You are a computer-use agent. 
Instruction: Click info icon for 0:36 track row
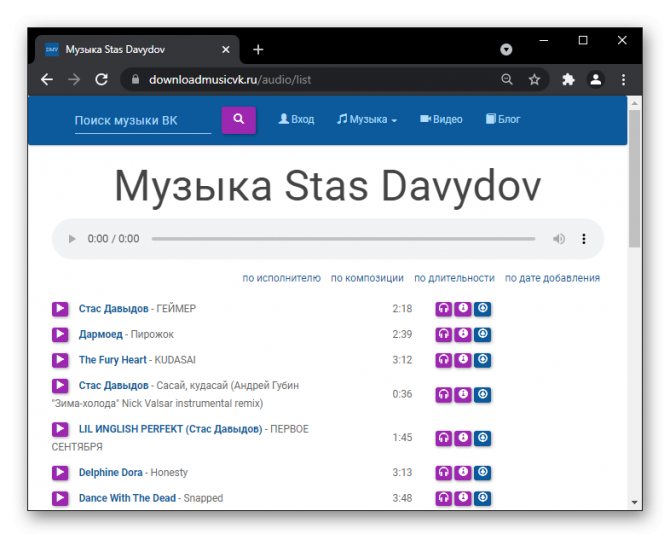click(463, 394)
